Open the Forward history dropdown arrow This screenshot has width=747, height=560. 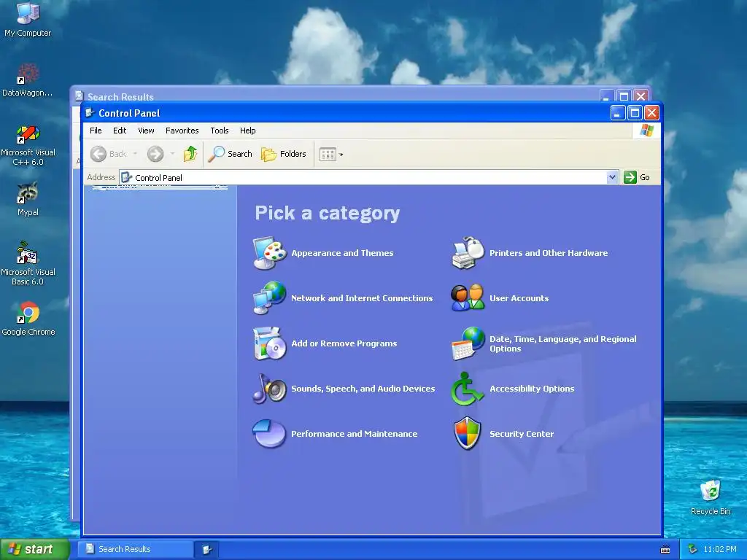click(172, 154)
